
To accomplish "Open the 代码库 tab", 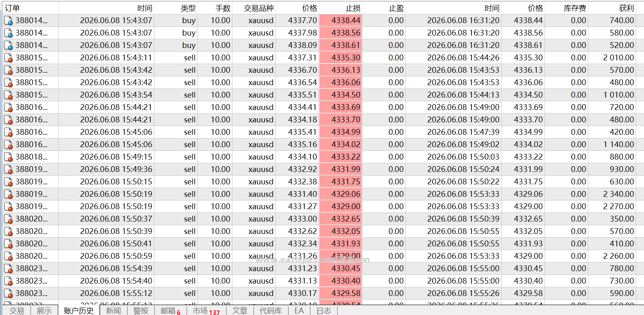I will (x=271, y=310).
